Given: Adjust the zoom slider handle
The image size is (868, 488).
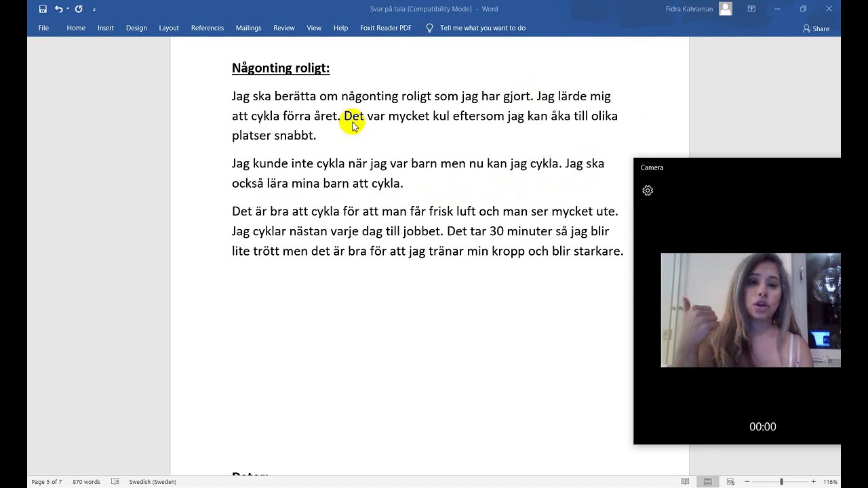Looking at the screenshot, I should pos(781,482).
